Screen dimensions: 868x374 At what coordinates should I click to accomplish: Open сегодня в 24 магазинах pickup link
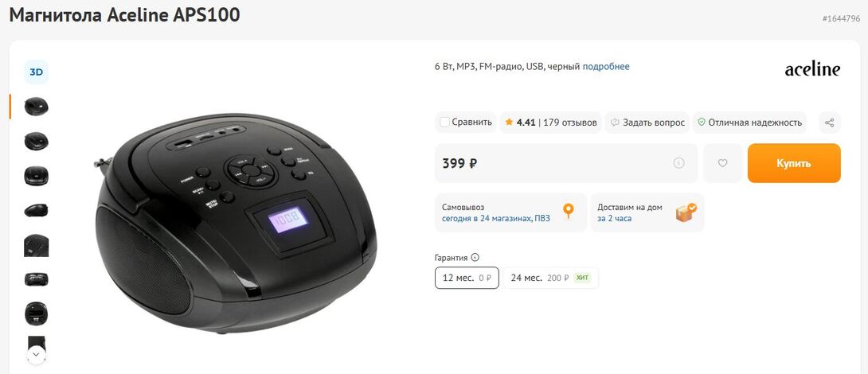click(x=496, y=219)
